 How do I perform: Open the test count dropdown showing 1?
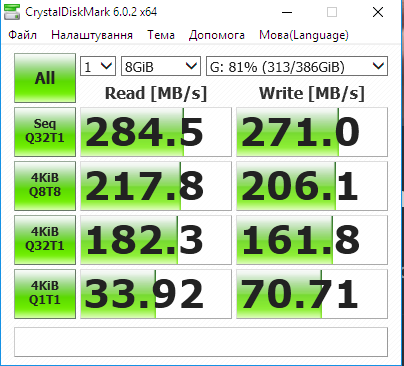click(x=98, y=66)
